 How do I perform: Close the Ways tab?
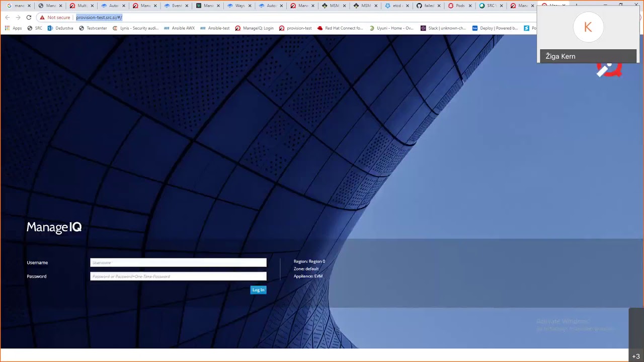click(x=250, y=6)
